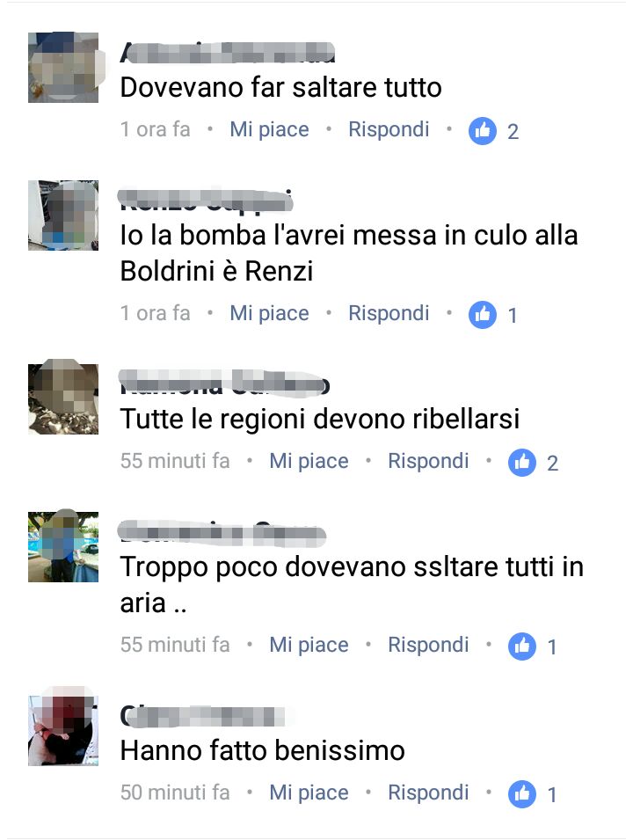Image resolution: width=633 pixels, height=840 pixels.
Task: Like the comment mentioning Boldrini via 'Mi piace'
Action: pyautogui.click(x=269, y=313)
